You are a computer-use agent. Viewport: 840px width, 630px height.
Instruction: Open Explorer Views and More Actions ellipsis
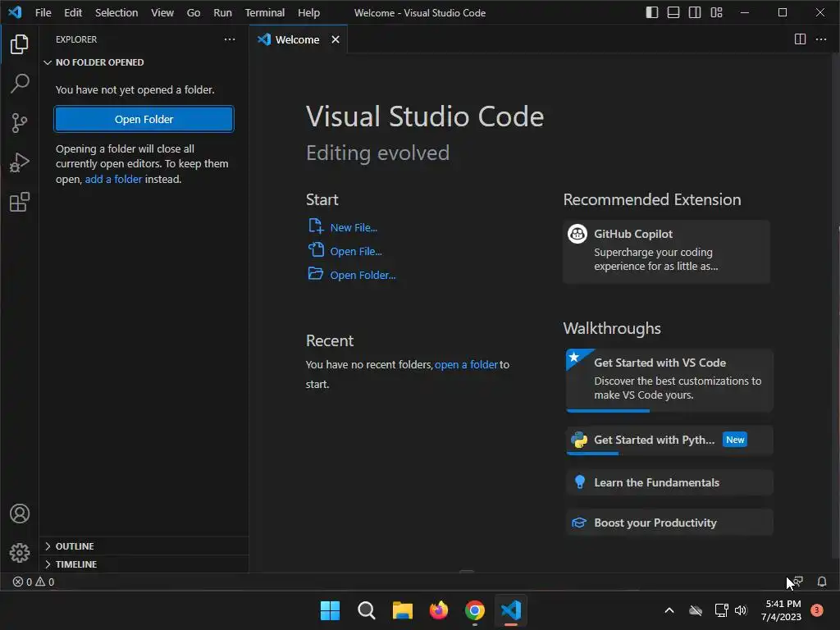(x=230, y=39)
